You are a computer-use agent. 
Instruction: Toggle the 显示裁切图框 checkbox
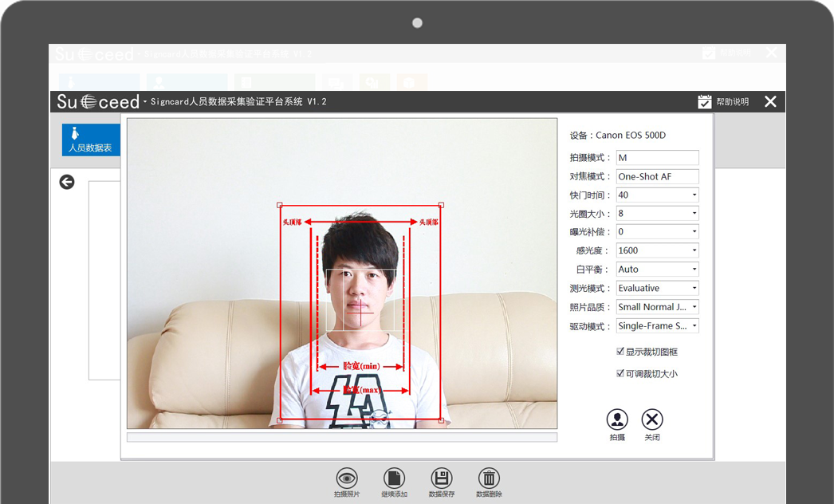coord(621,352)
